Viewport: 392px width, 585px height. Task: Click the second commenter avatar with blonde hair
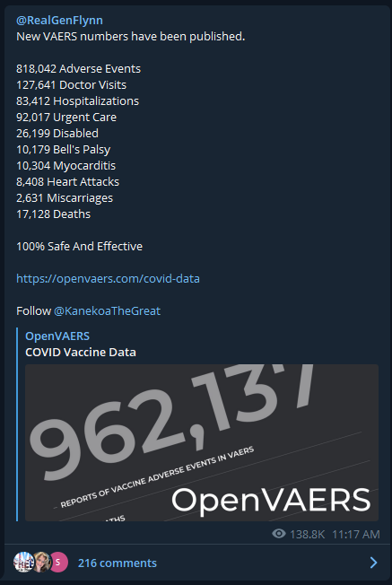tap(41, 563)
